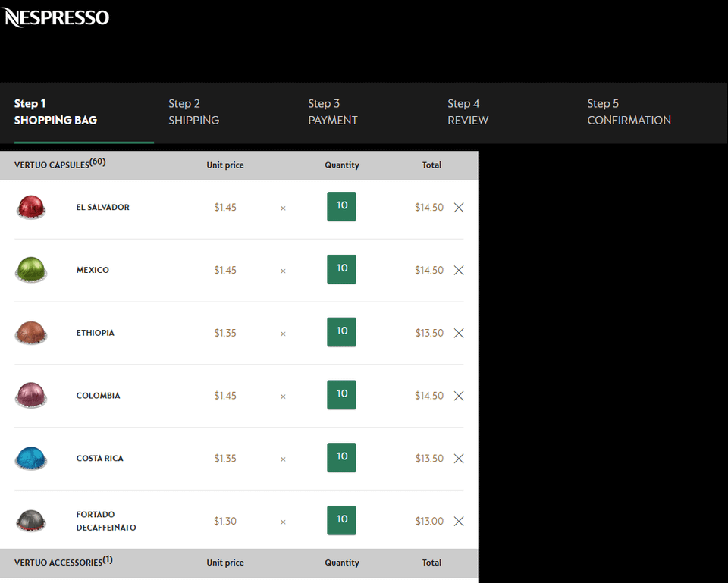Click Fortado Decaffeinato $1.30 unit price
This screenshot has width=728, height=583.
pyautogui.click(x=225, y=522)
